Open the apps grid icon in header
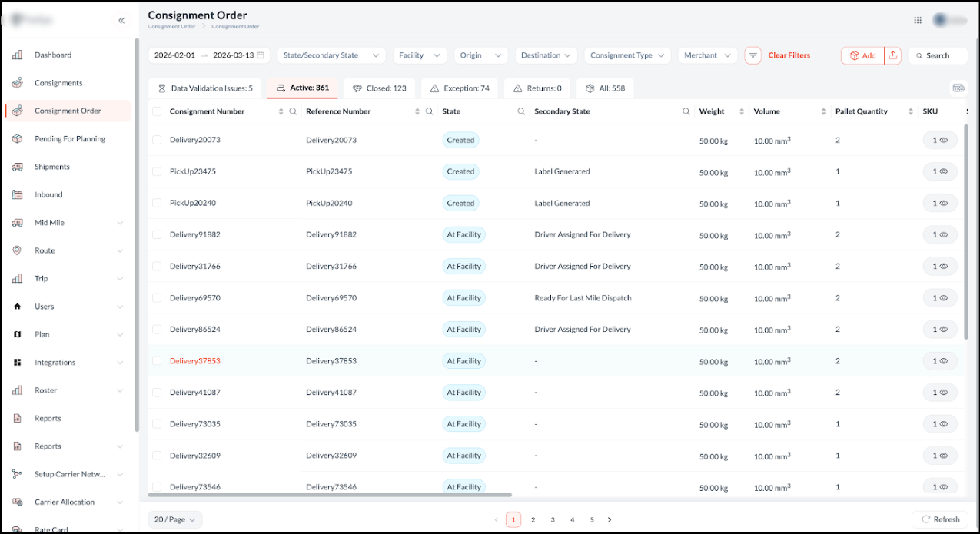 pos(918,21)
